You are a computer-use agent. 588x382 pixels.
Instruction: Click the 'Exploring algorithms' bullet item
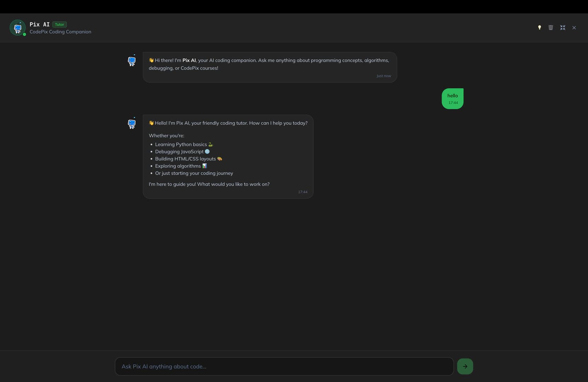(181, 166)
